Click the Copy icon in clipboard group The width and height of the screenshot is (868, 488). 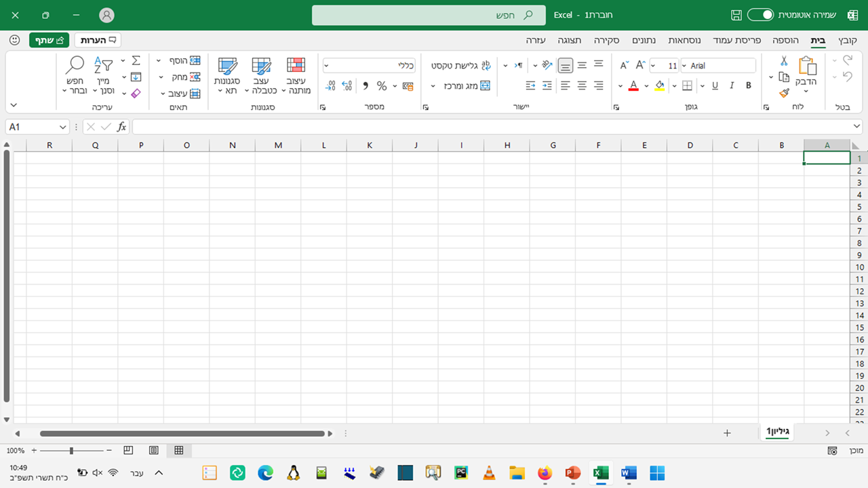click(x=784, y=77)
